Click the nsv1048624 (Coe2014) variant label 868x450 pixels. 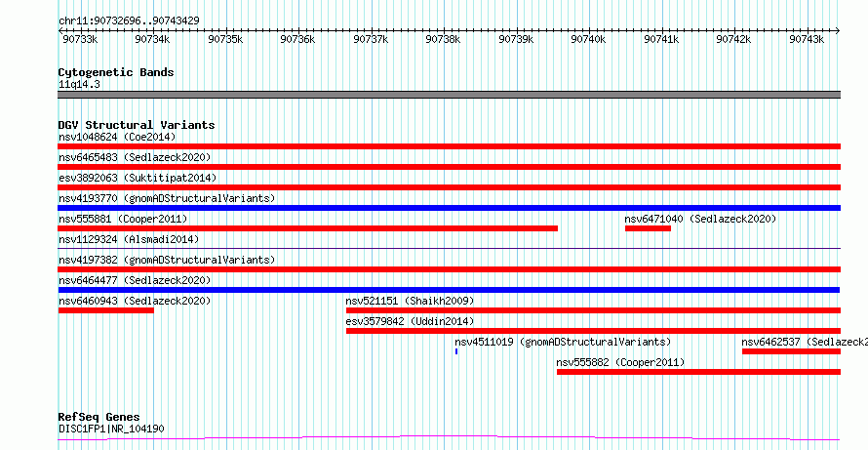tap(117, 137)
